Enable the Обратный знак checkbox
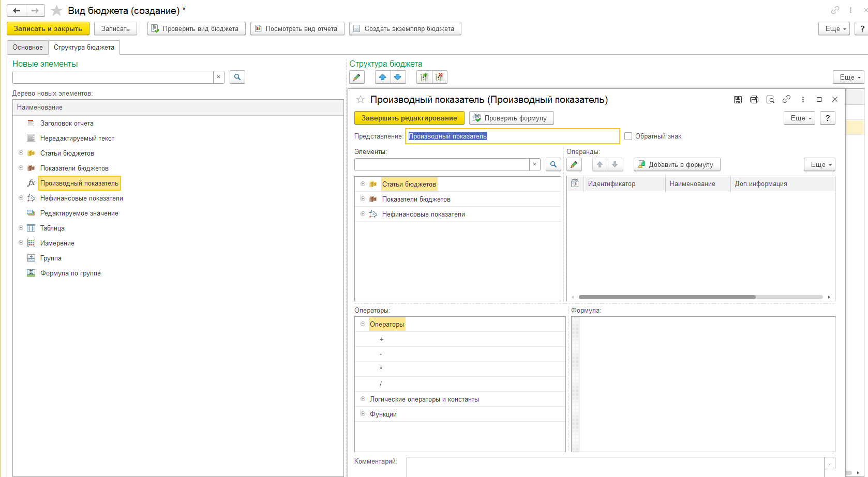Viewport: 868px width, 477px height. click(628, 136)
